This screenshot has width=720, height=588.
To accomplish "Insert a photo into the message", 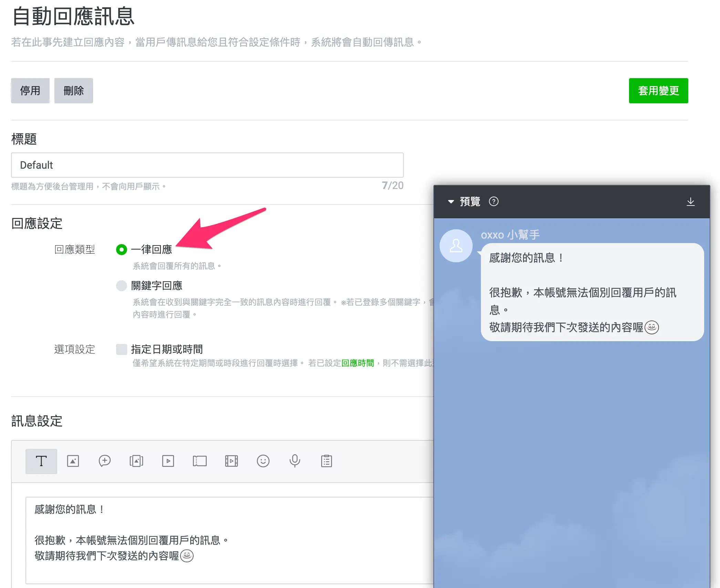I will (73, 461).
